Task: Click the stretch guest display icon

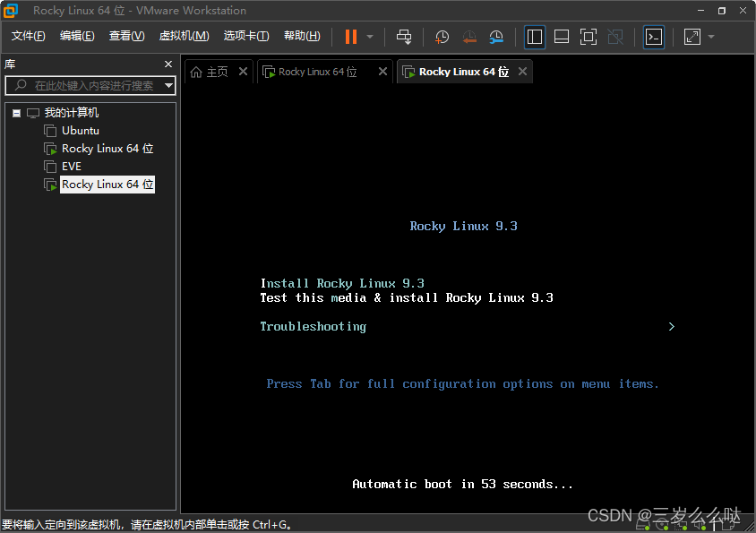Action: pyautogui.click(x=692, y=37)
